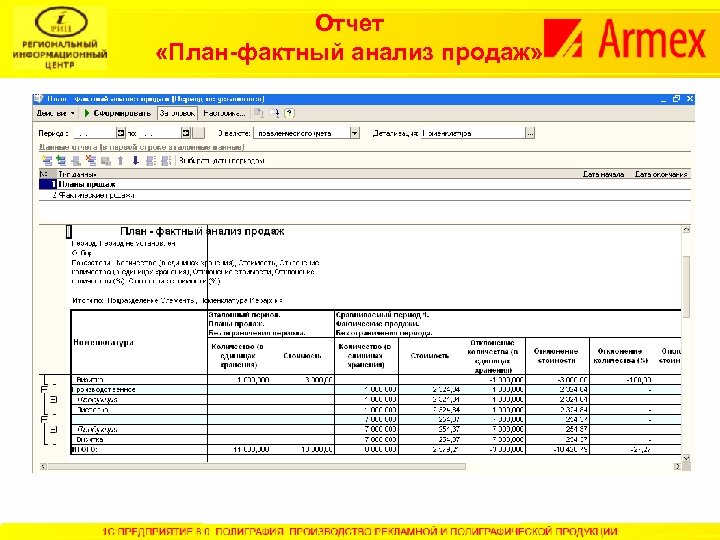Collapse the second top-level group bracket

(x=44, y=419)
